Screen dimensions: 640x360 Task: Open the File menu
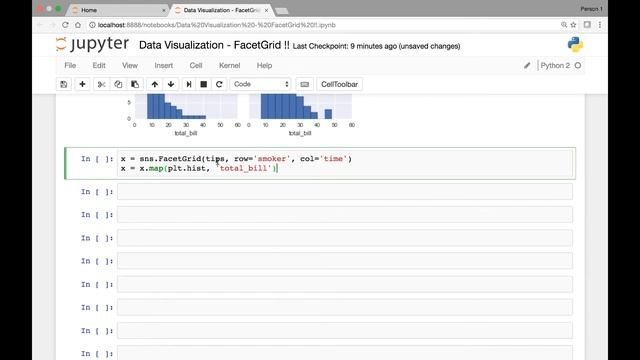click(x=70, y=65)
